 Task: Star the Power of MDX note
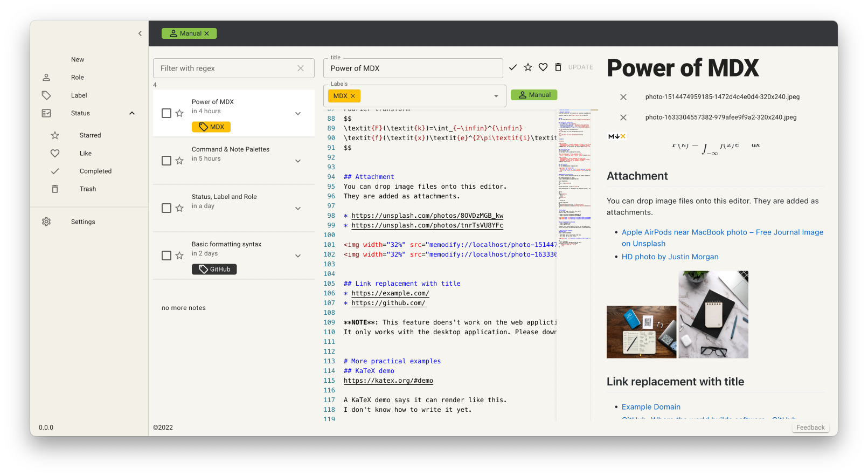pos(179,113)
